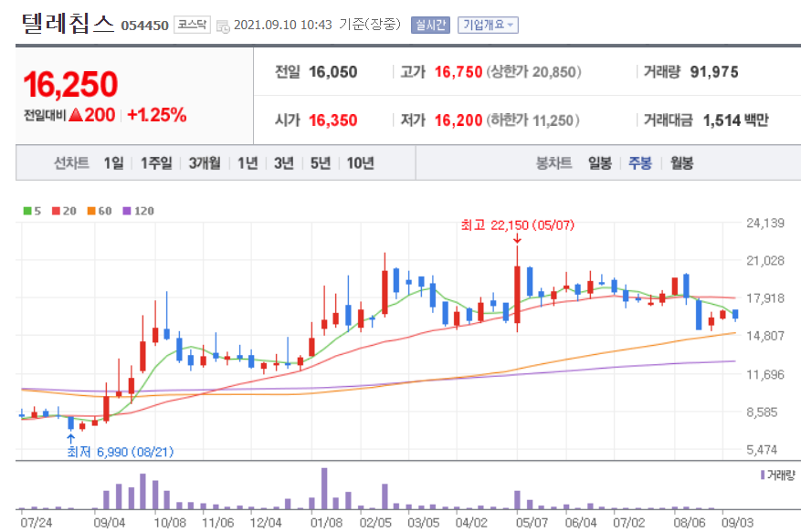Viewport: 801px width, 532px height.
Task: Click the red arrow marking 최고 22,150
Action: [519, 238]
